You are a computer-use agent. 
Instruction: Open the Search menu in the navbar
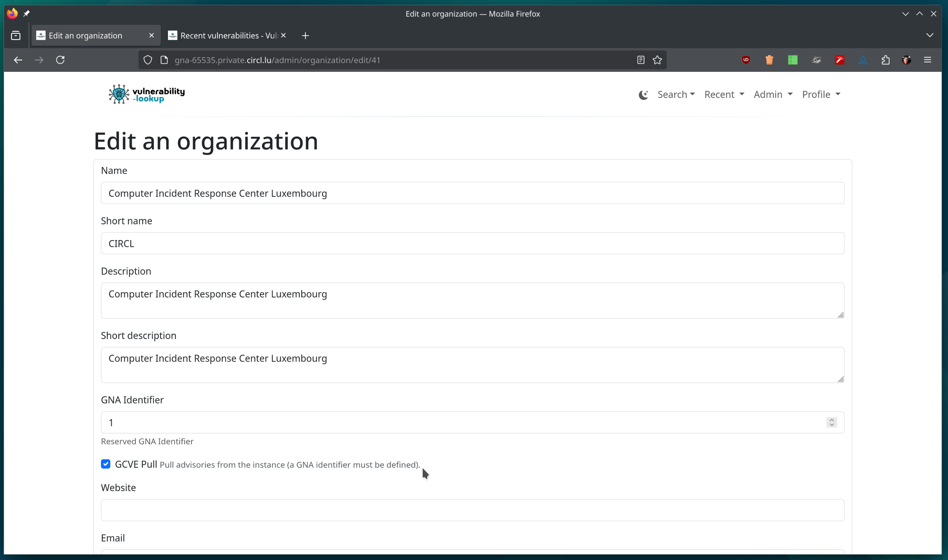676,94
